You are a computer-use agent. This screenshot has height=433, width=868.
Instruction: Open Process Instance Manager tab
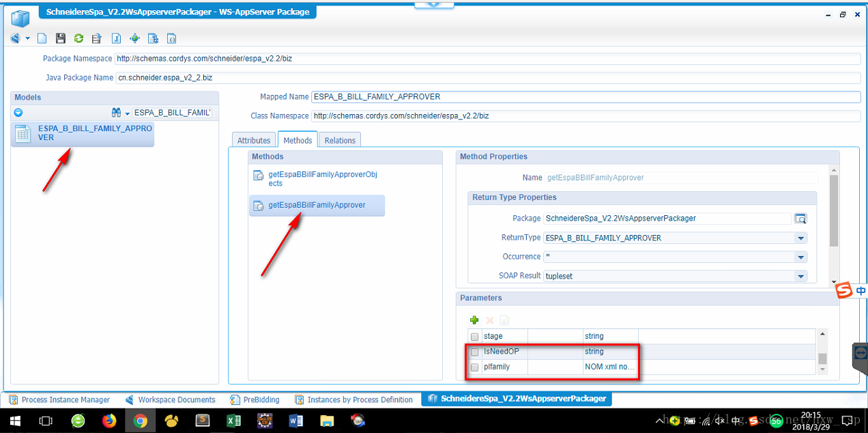59,400
